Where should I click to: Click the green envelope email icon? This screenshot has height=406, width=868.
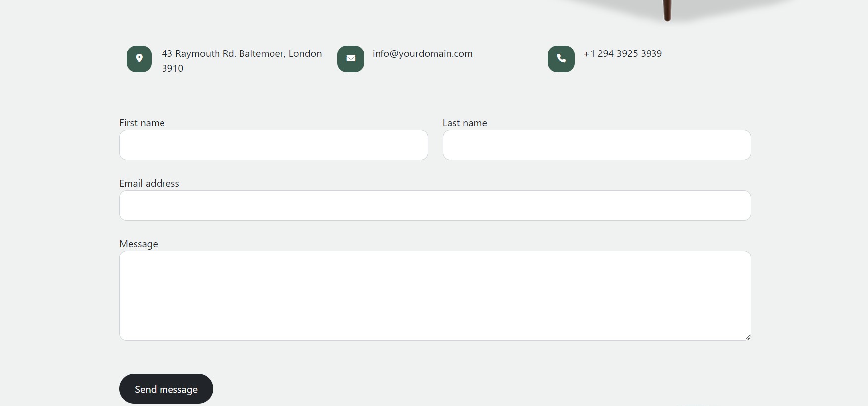[x=351, y=59]
